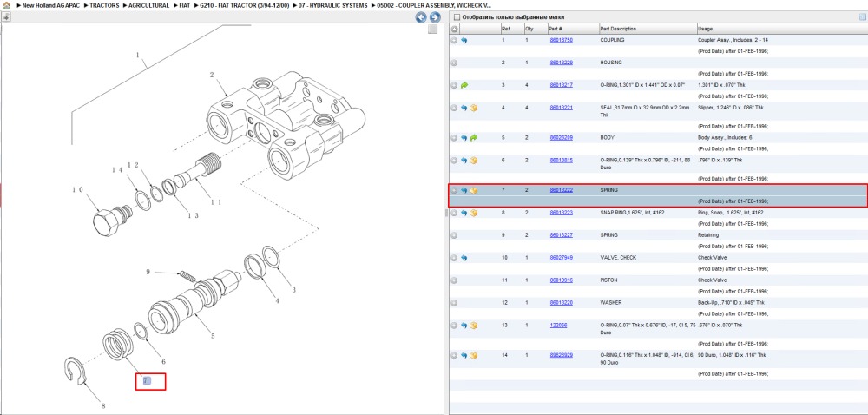Screen dimensions: 868x415
Task: Select callout 2 housing label in diagram
Action: (x=212, y=75)
